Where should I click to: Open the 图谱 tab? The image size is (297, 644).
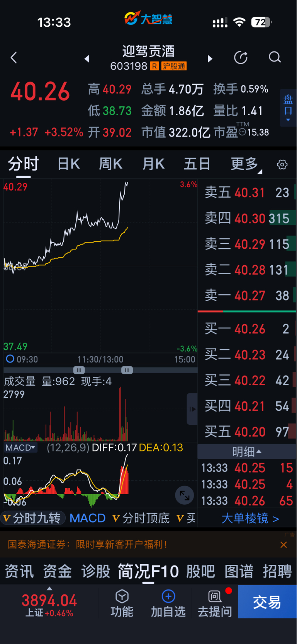[239, 571]
